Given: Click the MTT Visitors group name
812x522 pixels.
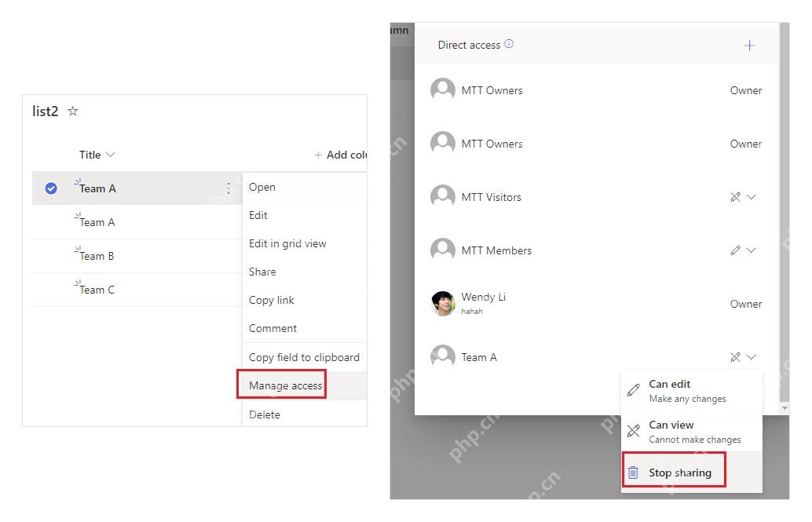Looking at the screenshot, I should coord(491,197).
